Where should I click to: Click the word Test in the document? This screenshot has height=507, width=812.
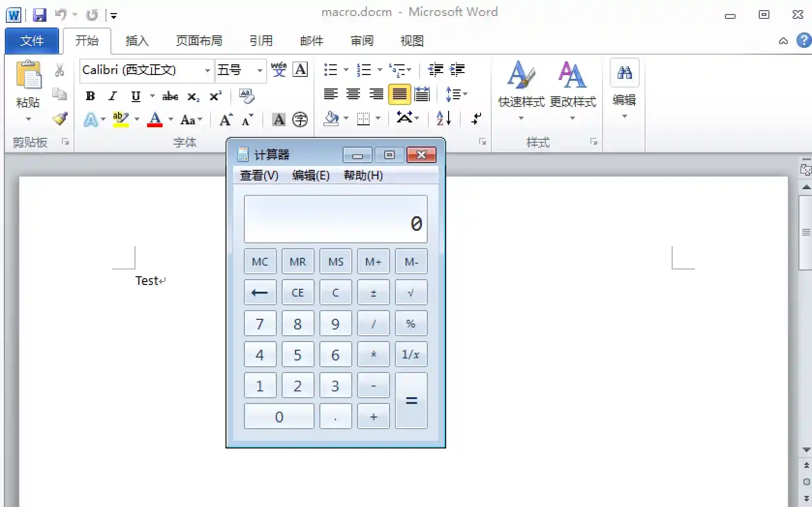pos(147,281)
